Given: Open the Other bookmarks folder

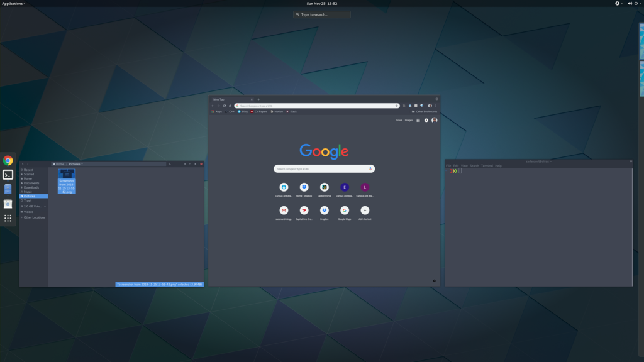Looking at the screenshot, I should click(425, 112).
